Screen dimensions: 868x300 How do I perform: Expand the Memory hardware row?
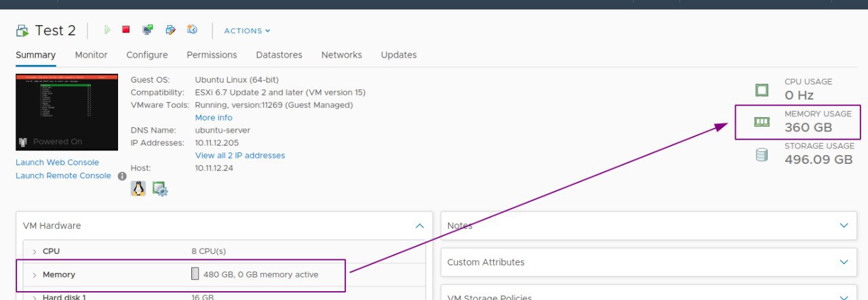tap(35, 275)
